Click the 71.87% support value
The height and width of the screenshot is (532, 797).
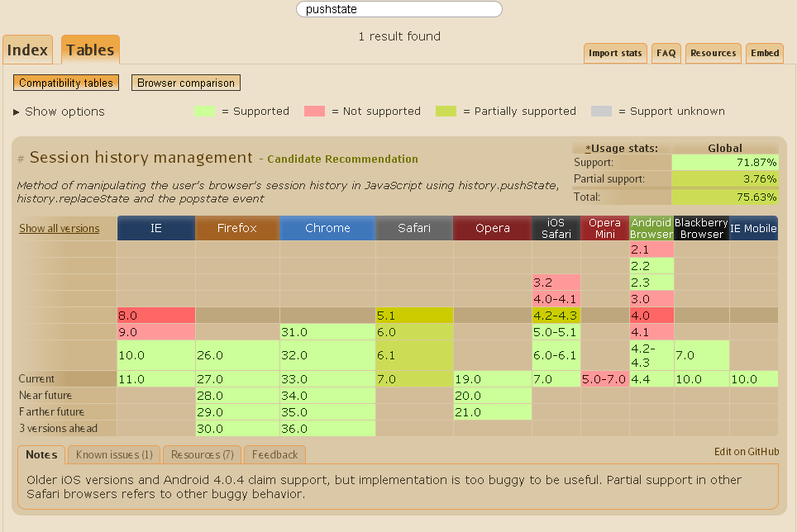click(x=725, y=163)
